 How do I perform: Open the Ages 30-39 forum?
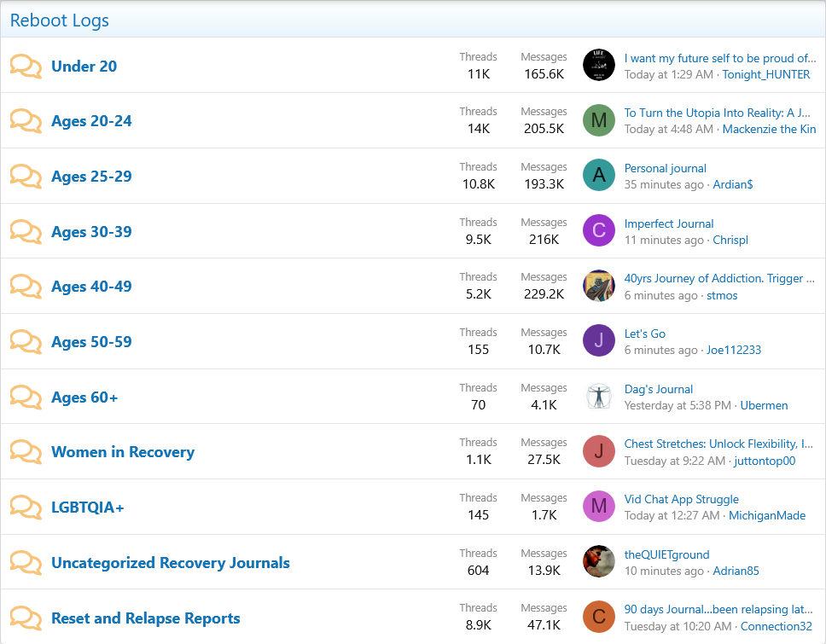click(x=91, y=232)
